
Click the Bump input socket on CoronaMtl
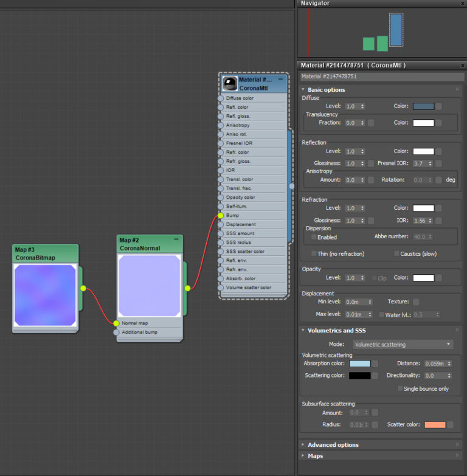click(x=220, y=215)
